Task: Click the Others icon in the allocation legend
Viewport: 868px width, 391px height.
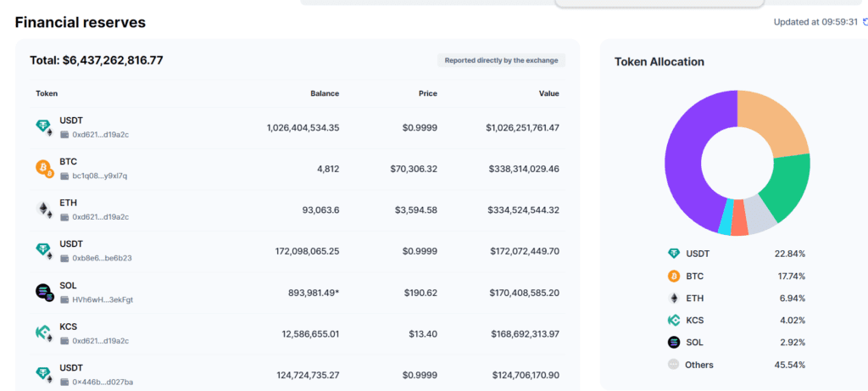Action: [x=674, y=365]
